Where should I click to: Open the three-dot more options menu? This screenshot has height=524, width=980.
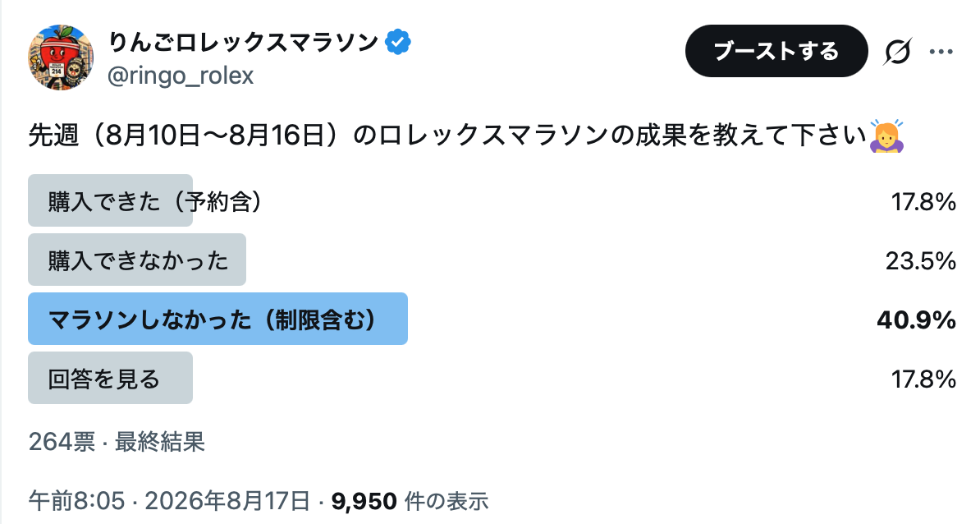941,51
